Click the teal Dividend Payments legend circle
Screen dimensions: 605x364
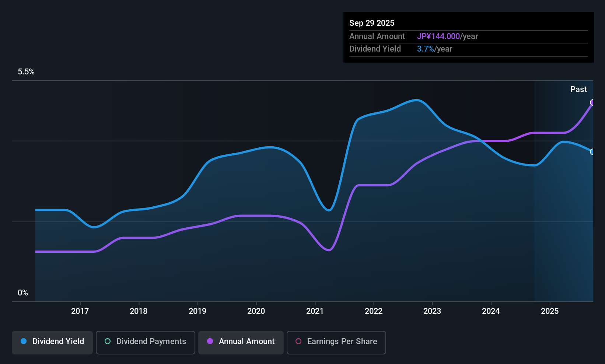click(x=107, y=342)
